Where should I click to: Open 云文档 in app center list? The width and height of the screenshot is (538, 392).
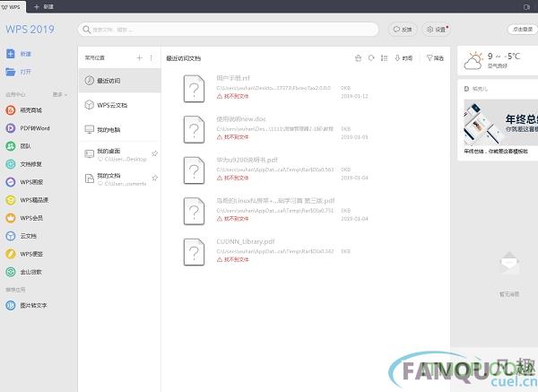(x=22, y=236)
